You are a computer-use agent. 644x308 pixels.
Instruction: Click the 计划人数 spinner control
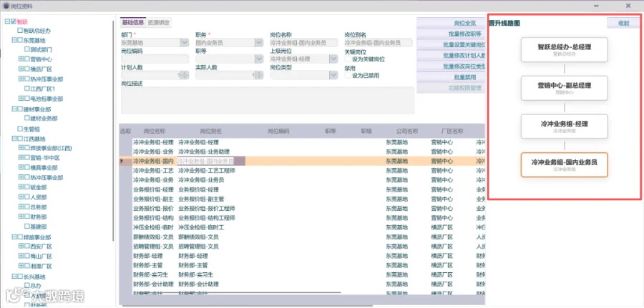click(x=185, y=75)
